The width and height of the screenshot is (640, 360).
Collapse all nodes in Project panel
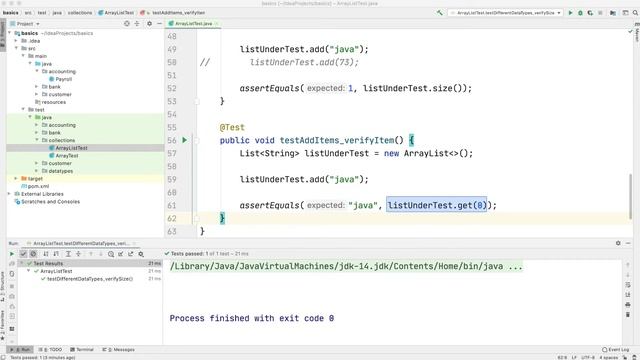pos(137,24)
